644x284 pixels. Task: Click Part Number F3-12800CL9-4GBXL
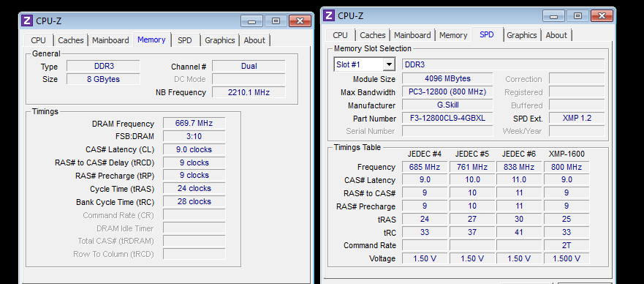[447, 119]
